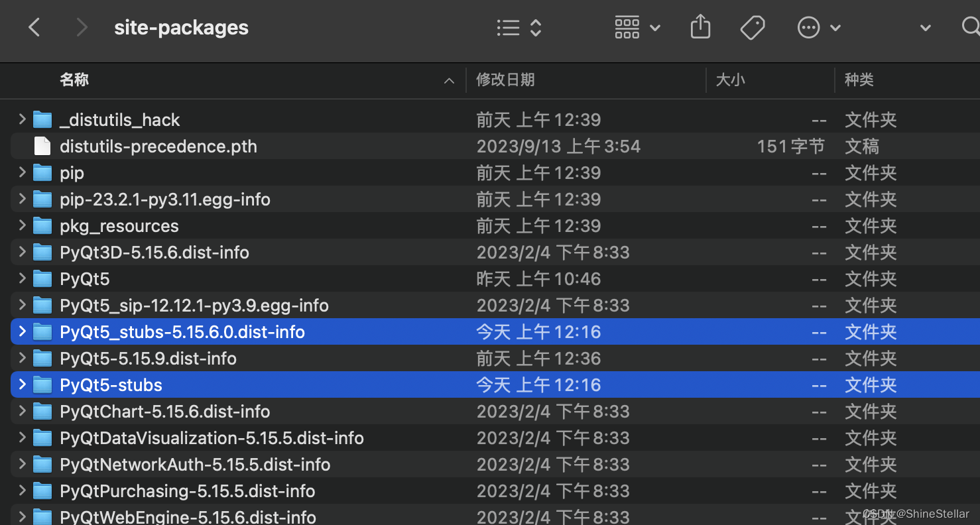Sort by the 修改日期 column header
This screenshot has height=525, width=980.
(505, 80)
